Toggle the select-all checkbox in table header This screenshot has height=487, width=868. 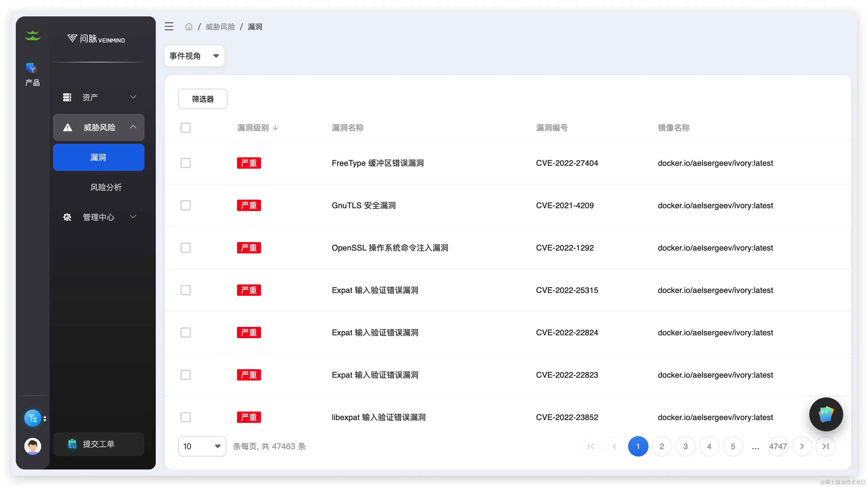186,128
